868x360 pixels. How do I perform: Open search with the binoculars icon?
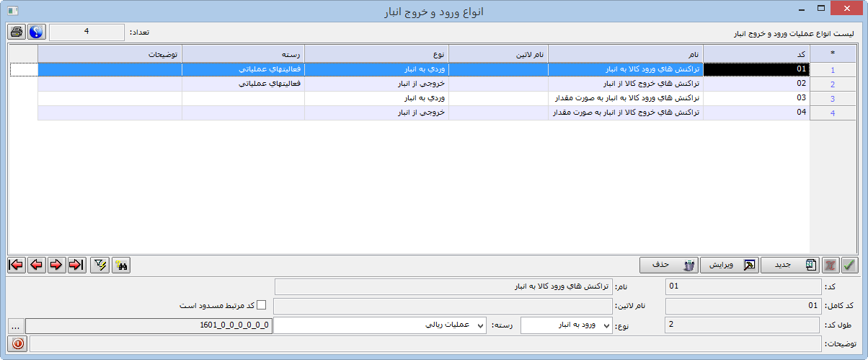(x=120, y=265)
